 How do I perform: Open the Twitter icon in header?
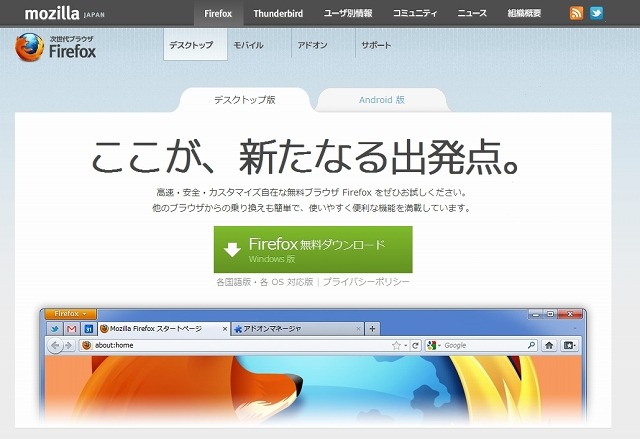click(x=596, y=13)
